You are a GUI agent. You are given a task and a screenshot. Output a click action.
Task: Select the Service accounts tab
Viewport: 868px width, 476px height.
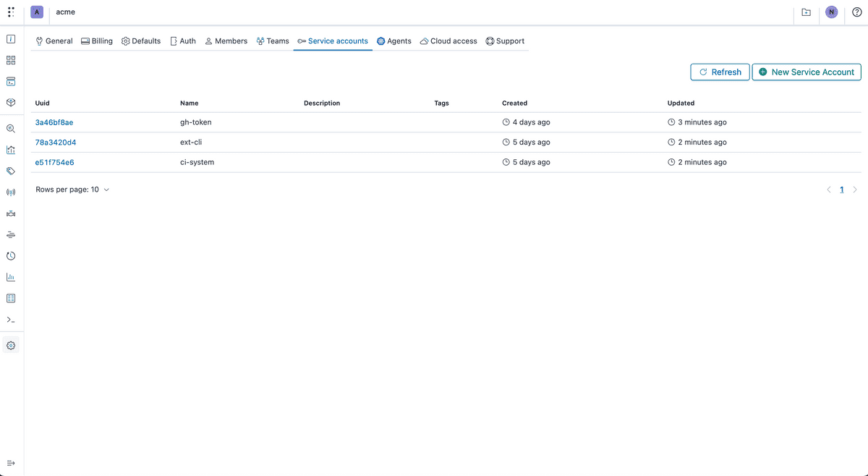(x=333, y=41)
